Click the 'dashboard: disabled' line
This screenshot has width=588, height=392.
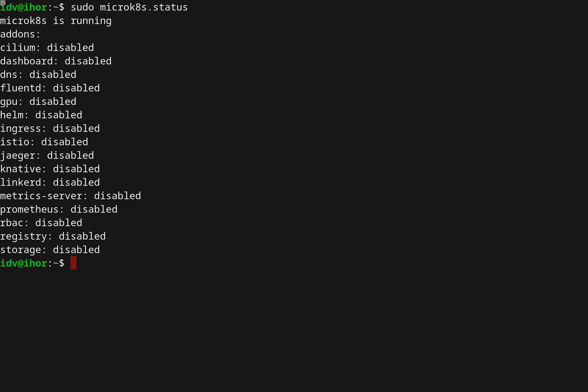click(x=56, y=61)
